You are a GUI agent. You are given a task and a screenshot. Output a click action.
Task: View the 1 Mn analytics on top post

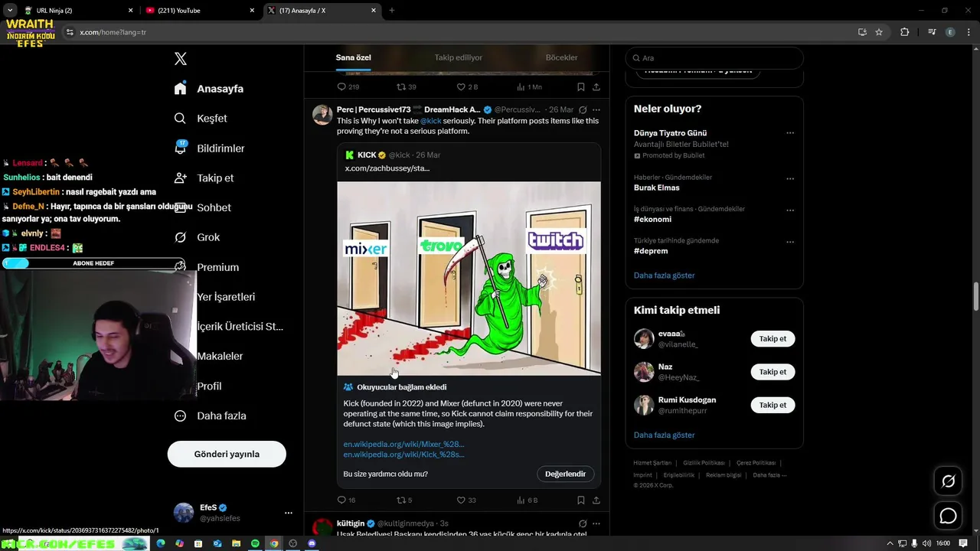pyautogui.click(x=529, y=86)
